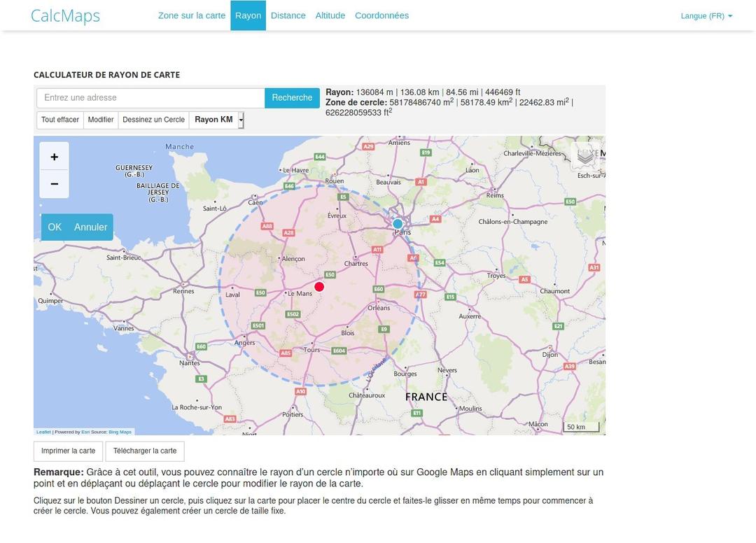756x543 pixels.
Task: Clear the map with Tout effacer
Action: pyautogui.click(x=59, y=120)
